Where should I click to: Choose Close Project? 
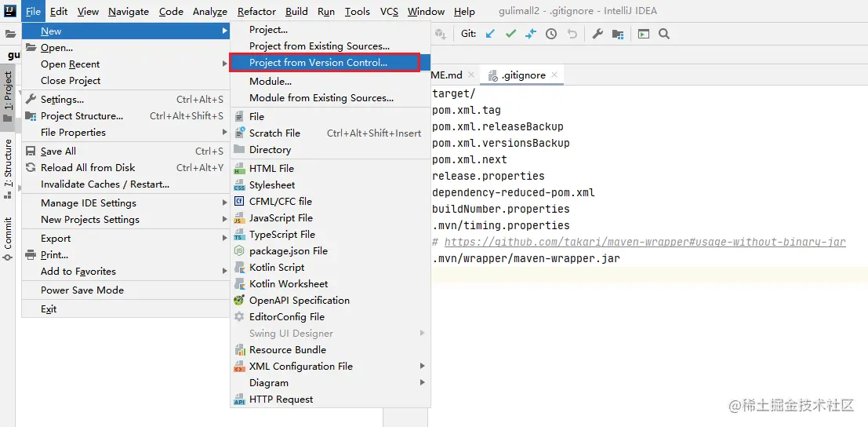coord(125,81)
